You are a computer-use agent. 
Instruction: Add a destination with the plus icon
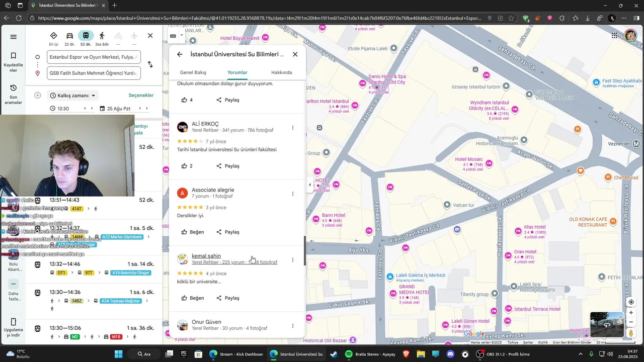[37, 95]
